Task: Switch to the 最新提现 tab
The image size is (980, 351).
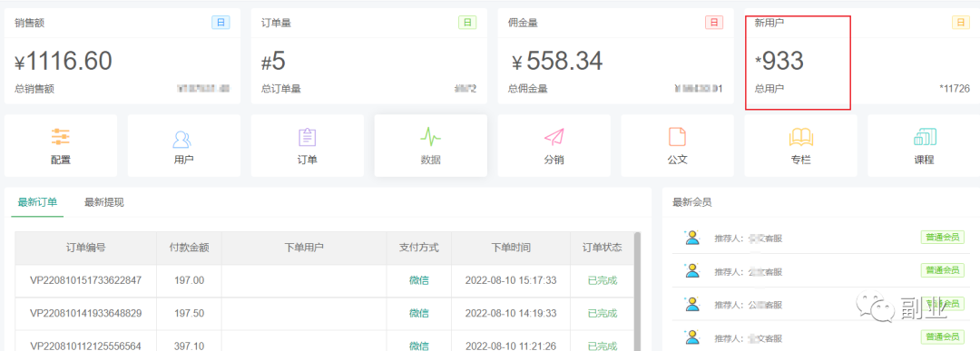Action: pyautogui.click(x=103, y=202)
